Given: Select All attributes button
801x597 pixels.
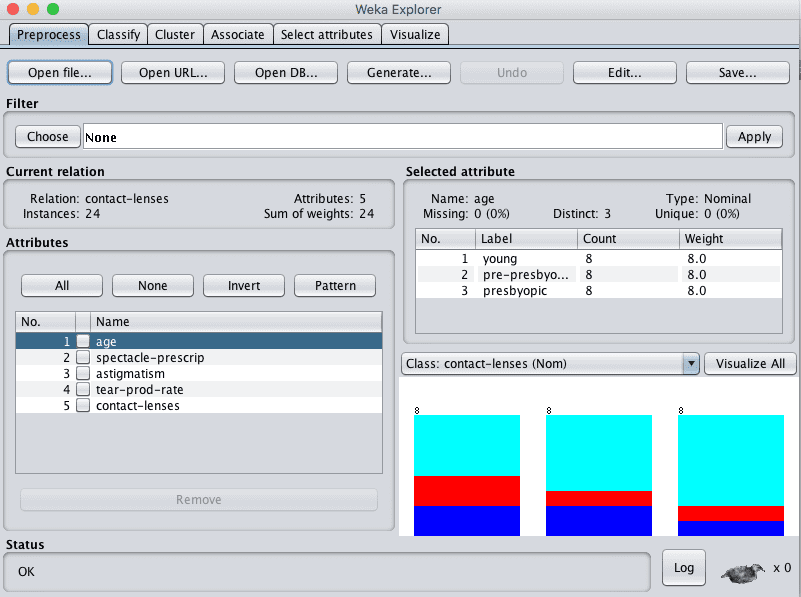Looking at the screenshot, I should (x=62, y=285).
